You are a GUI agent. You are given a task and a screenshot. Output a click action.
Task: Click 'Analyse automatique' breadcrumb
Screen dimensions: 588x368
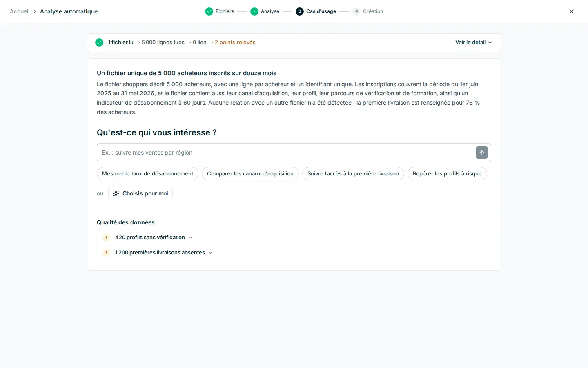pyautogui.click(x=69, y=11)
